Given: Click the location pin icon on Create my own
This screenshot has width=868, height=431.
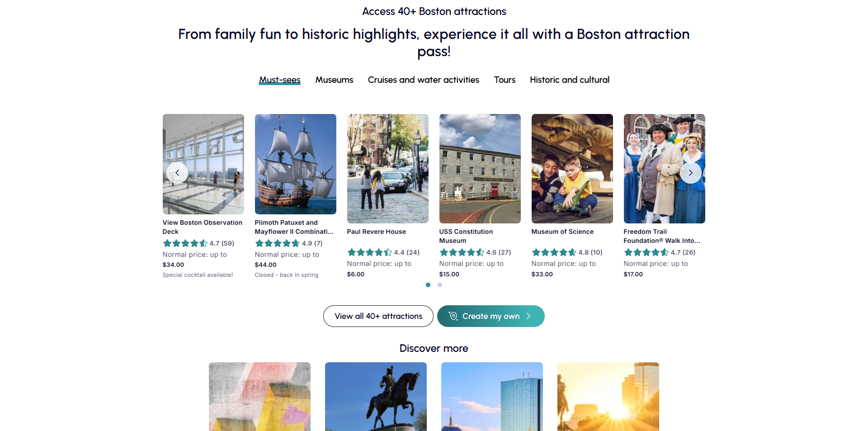Looking at the screenshot, I should 453,316.
